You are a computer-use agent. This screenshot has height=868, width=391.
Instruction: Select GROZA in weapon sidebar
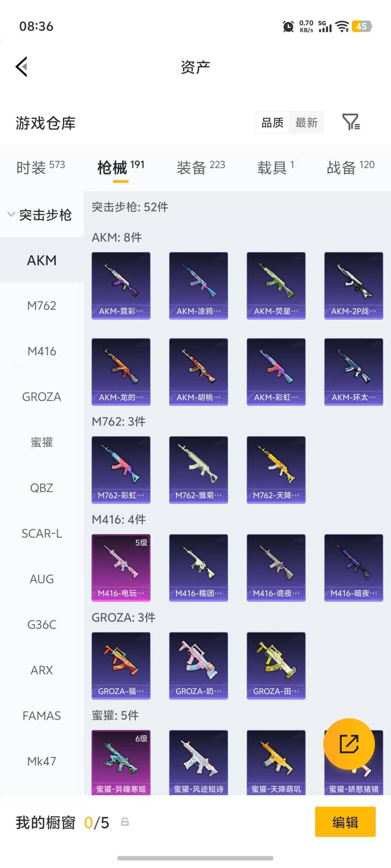tap(42, 397)
